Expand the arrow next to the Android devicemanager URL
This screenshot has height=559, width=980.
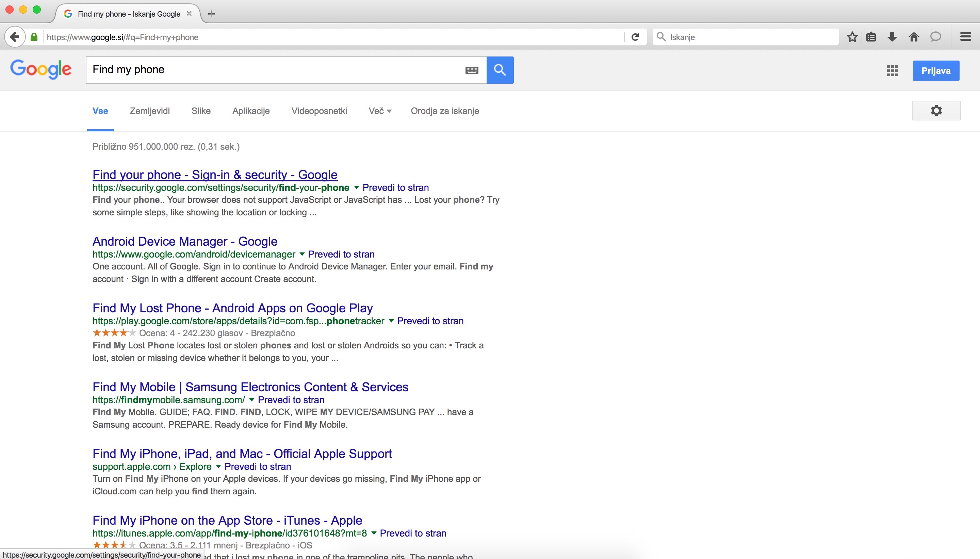[x=302, y=254]
